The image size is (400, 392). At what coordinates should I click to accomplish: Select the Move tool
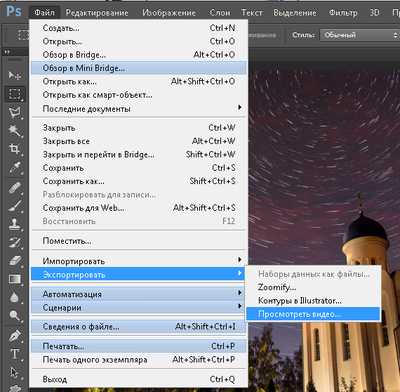point(14,75)
